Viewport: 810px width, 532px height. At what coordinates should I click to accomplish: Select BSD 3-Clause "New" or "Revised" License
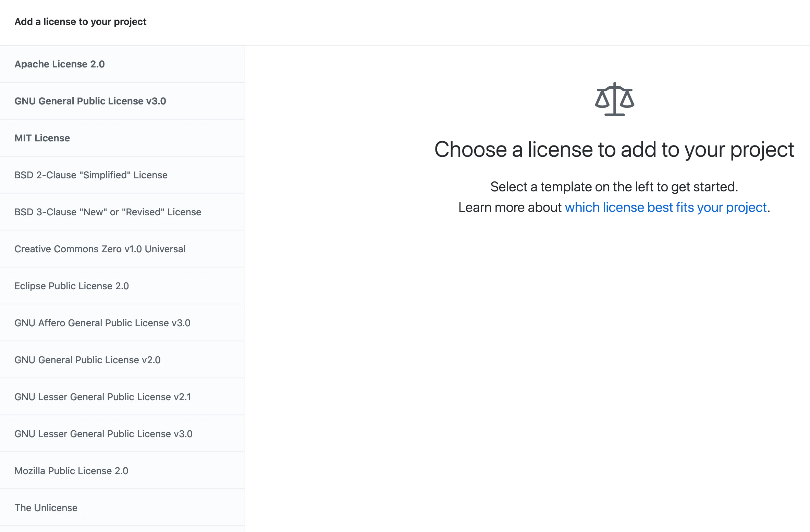108,212
